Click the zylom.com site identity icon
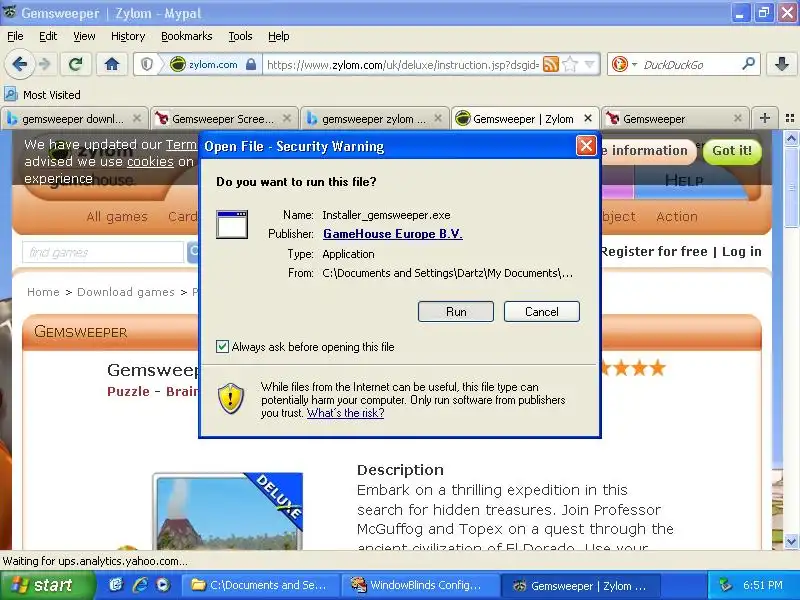This screenshot has width=800, height=600. [x=178, y=65]
